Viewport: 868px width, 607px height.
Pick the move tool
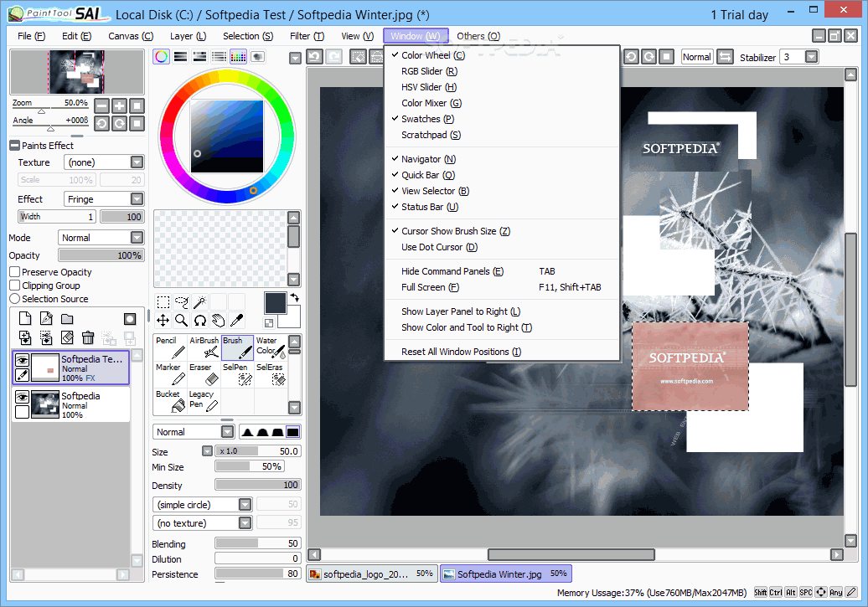[163, 321]
